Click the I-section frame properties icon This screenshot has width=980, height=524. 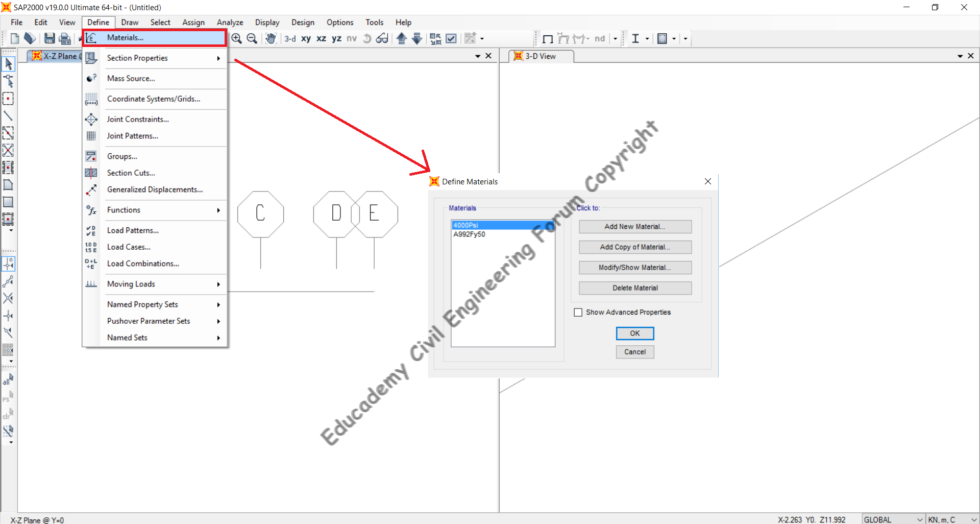[x=635, y=38]
